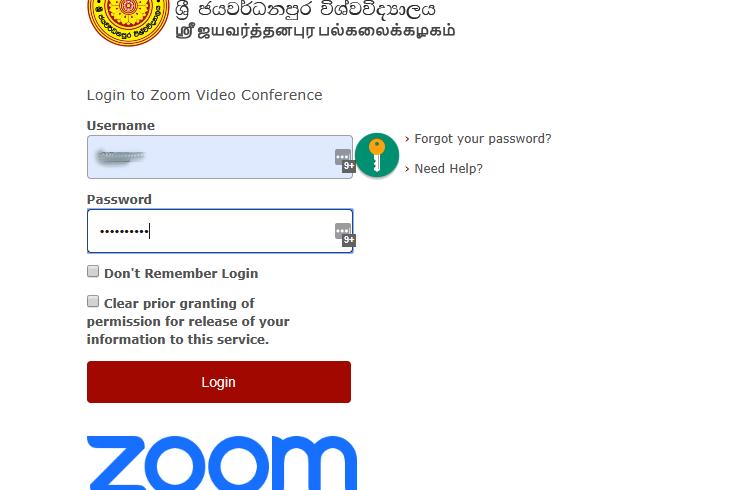This screenshot has height=490, width=736.
Task: Tick the Clear prior granting of permission checkbox
Action: [93, 301]
